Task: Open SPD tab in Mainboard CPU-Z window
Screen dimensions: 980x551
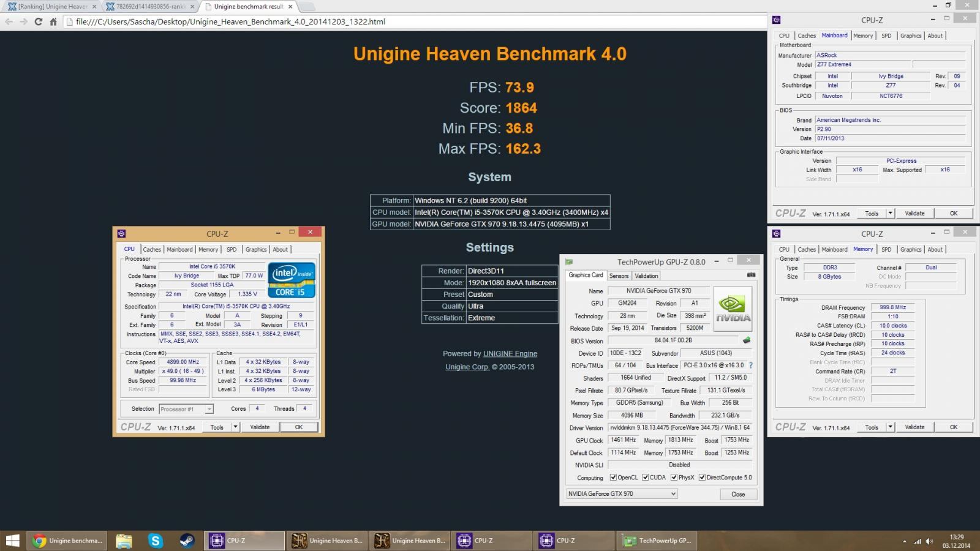Action: pyautogui.click(x=886, y=36)
